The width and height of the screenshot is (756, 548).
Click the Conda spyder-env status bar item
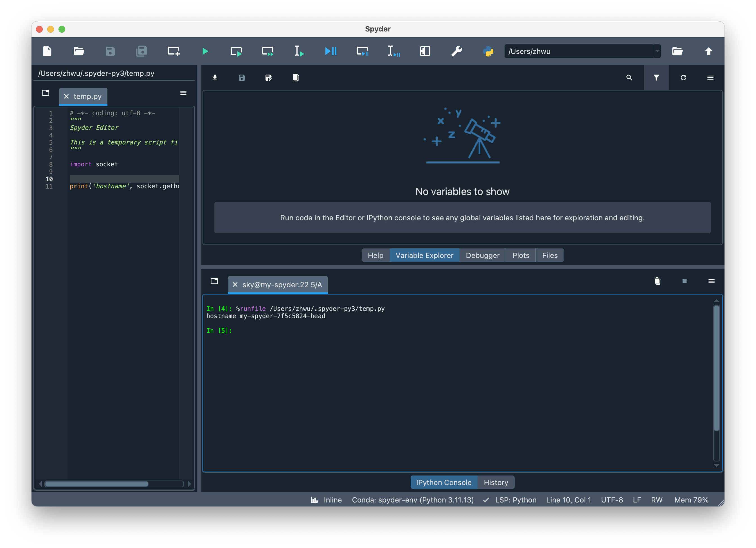click(x=413, y=500)
